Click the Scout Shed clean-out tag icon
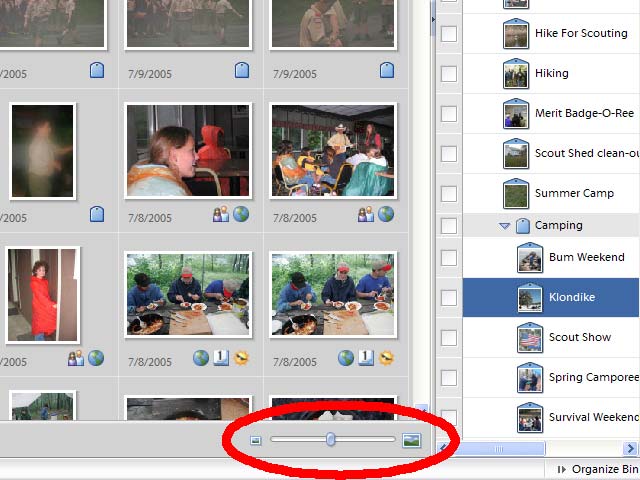640x480 pixels. [x=516, y=153]
